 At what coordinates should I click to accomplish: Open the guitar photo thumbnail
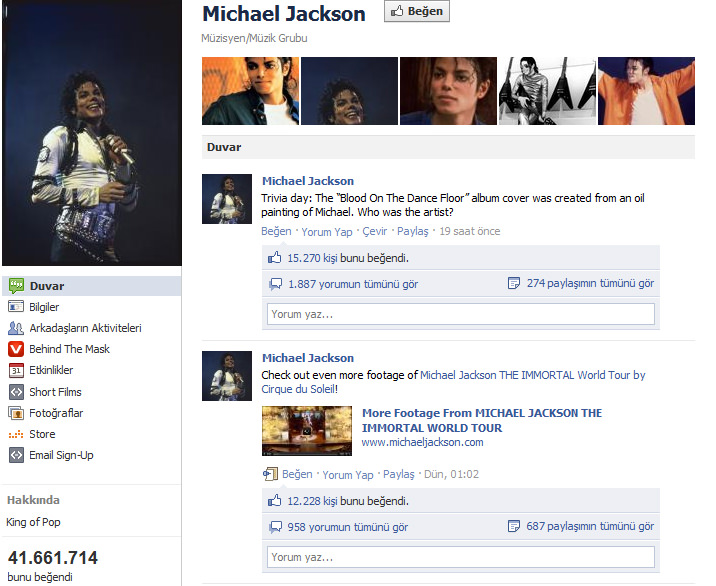click(x=546, y=91)
